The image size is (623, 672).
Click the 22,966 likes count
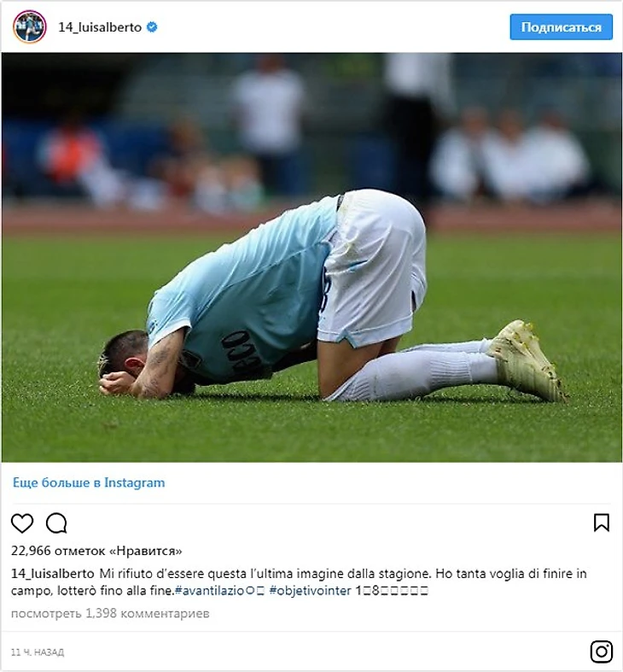(x=96, y=551)
